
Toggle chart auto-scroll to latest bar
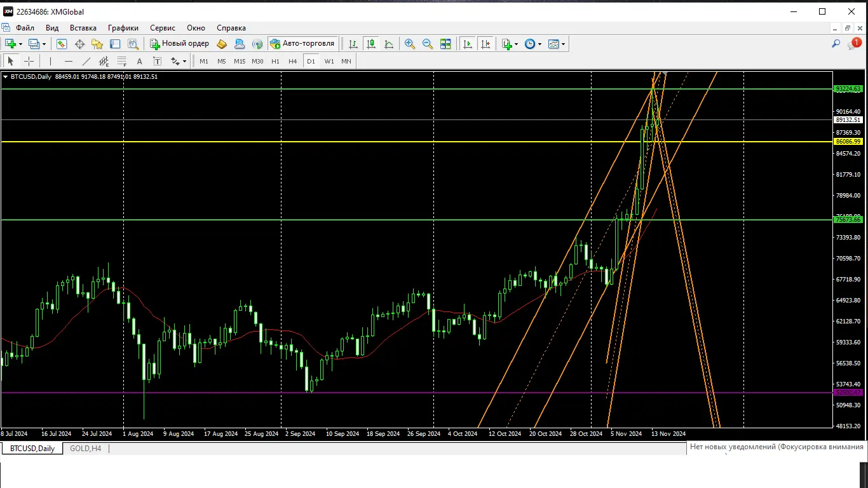coord(468,44)
